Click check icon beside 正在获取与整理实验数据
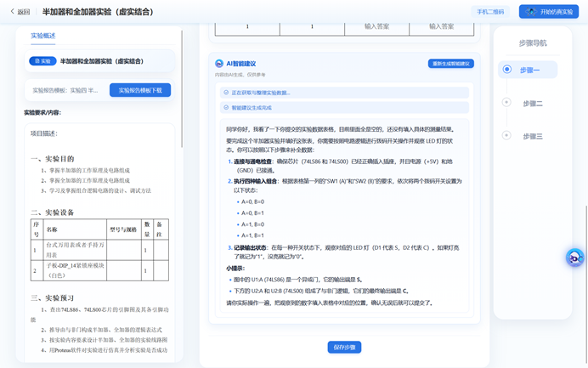The height and width of the screenshot is (368, 588). coord(226,93)
